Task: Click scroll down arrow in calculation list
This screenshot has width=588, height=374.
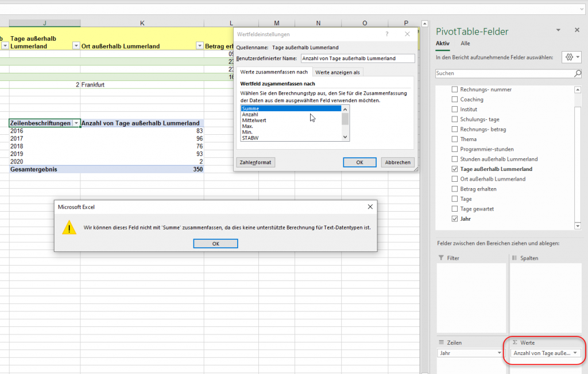Action: point(345,137)
